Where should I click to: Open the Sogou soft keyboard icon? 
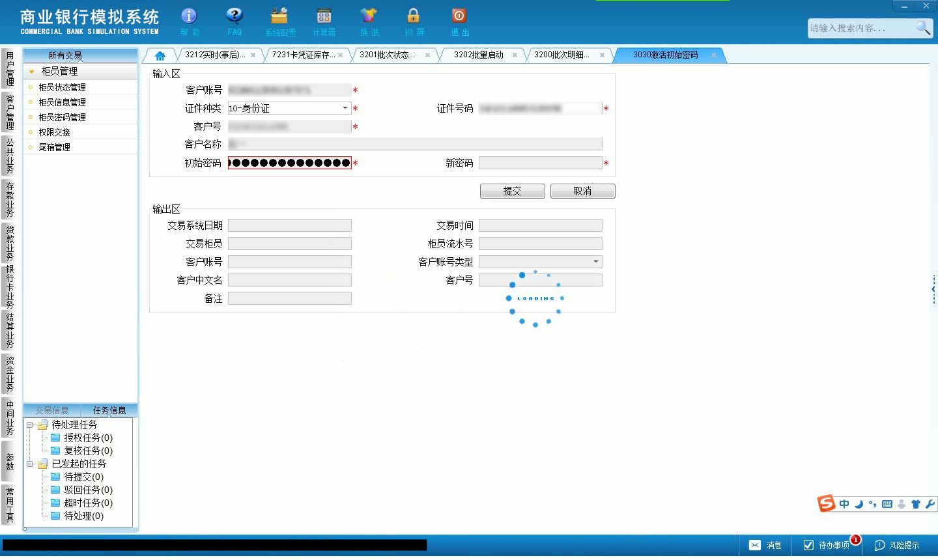click(x=887, y=504)
